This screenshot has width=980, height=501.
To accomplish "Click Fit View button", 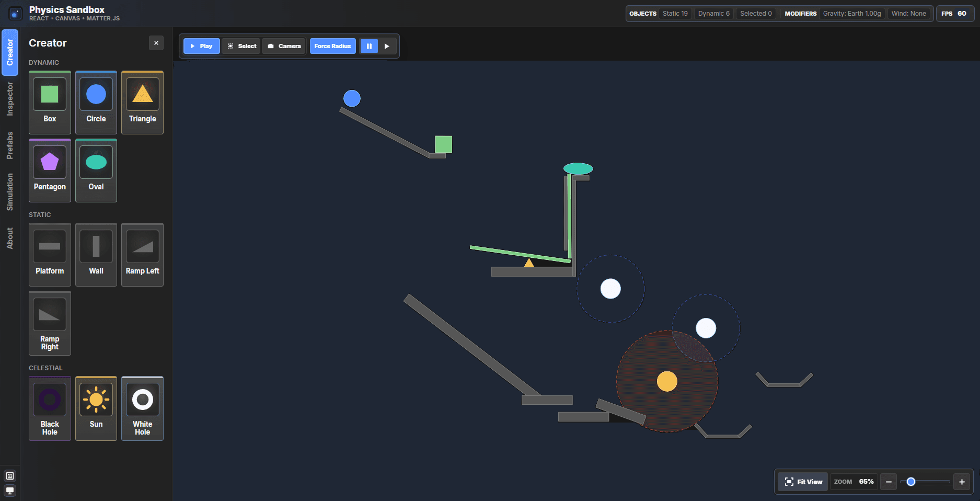I will [803, 482].
